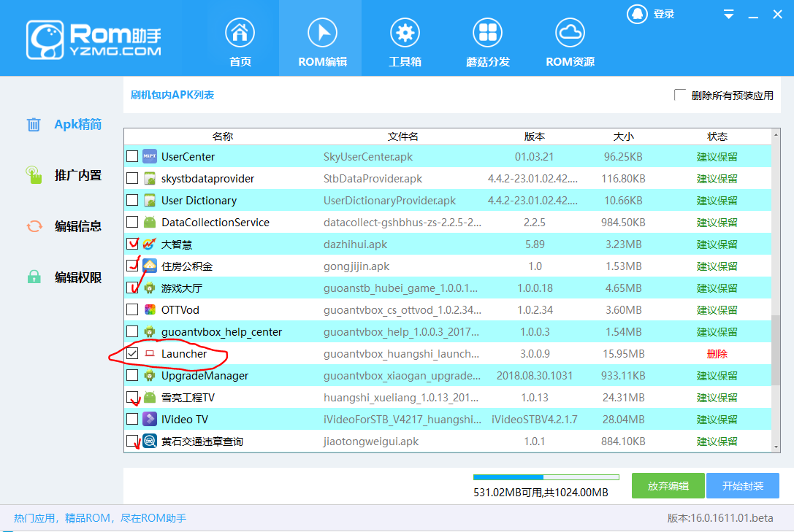Enable 删除所有预装应用 checkbox

pos(679,95)
